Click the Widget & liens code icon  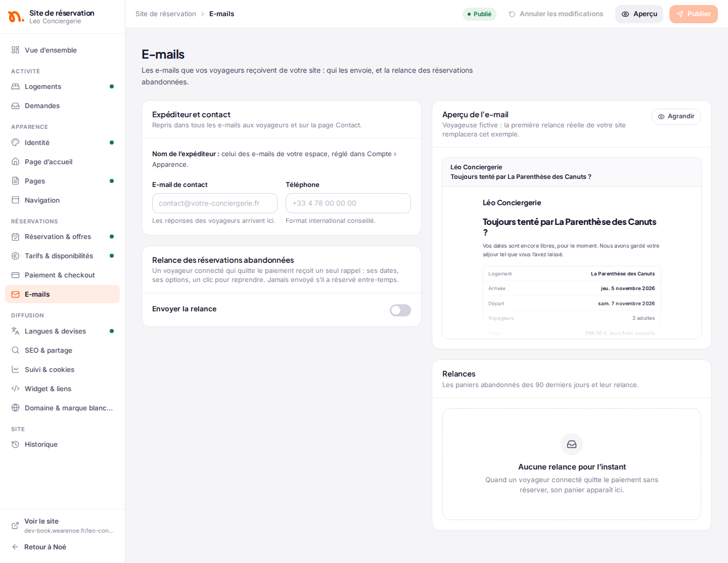pos(15,389)
